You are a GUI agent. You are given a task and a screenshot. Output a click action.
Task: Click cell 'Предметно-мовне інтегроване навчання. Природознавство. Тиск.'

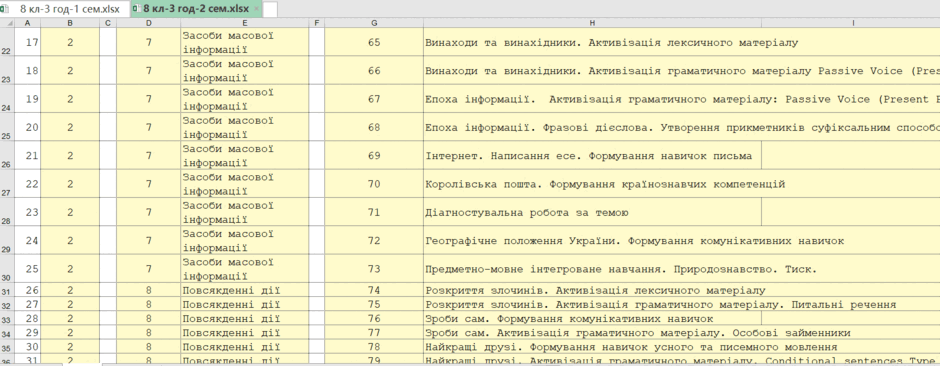click(592, 268)
